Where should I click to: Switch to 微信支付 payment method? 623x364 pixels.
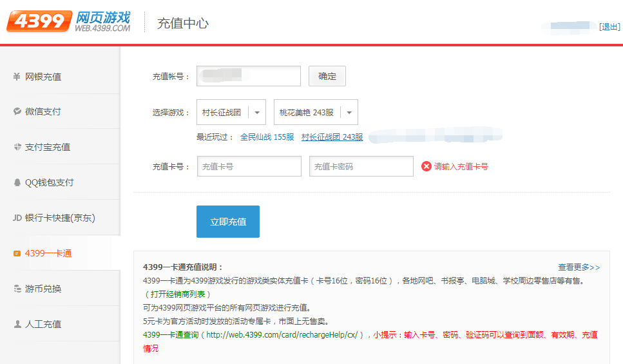(60, 111)
